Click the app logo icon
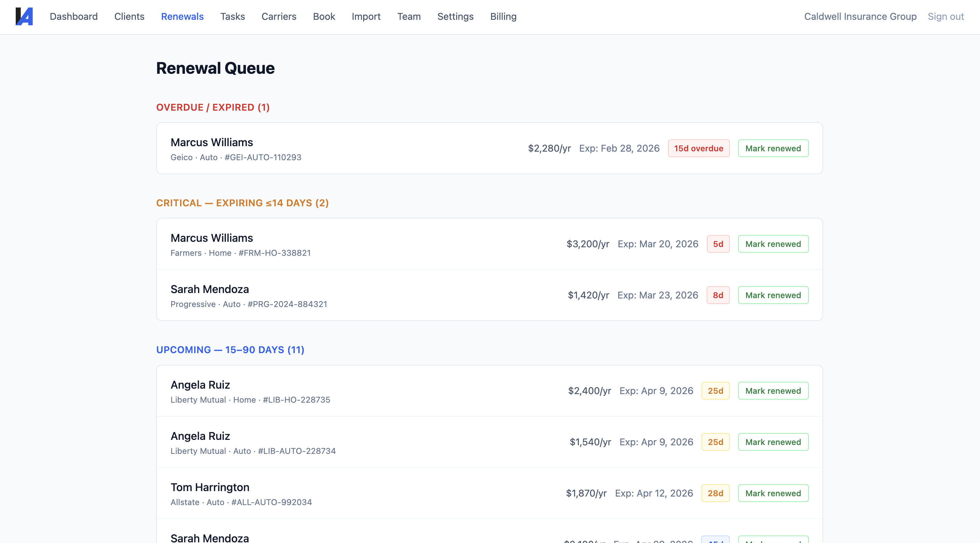The image size is (980, 543). (24, 16)
